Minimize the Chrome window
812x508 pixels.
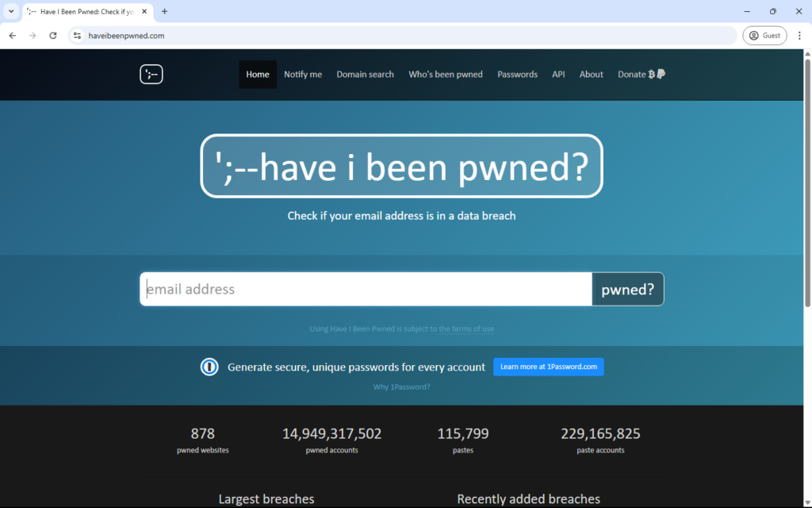[x=747, y=11]
